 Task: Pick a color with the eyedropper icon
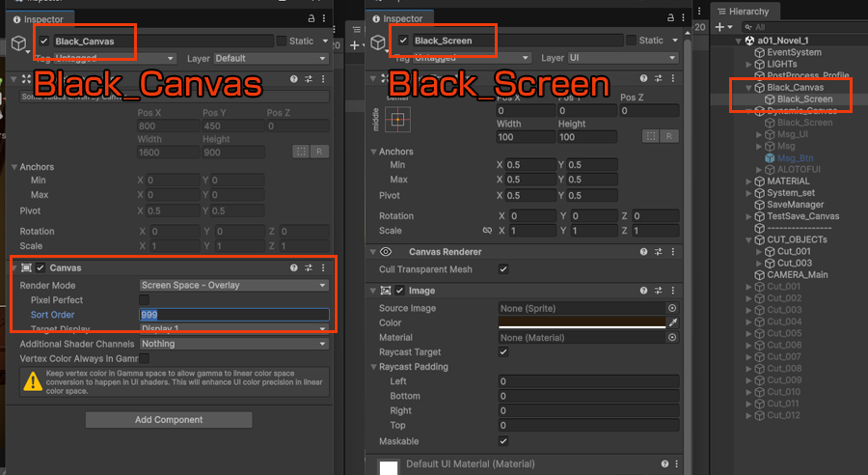point(672,322)
